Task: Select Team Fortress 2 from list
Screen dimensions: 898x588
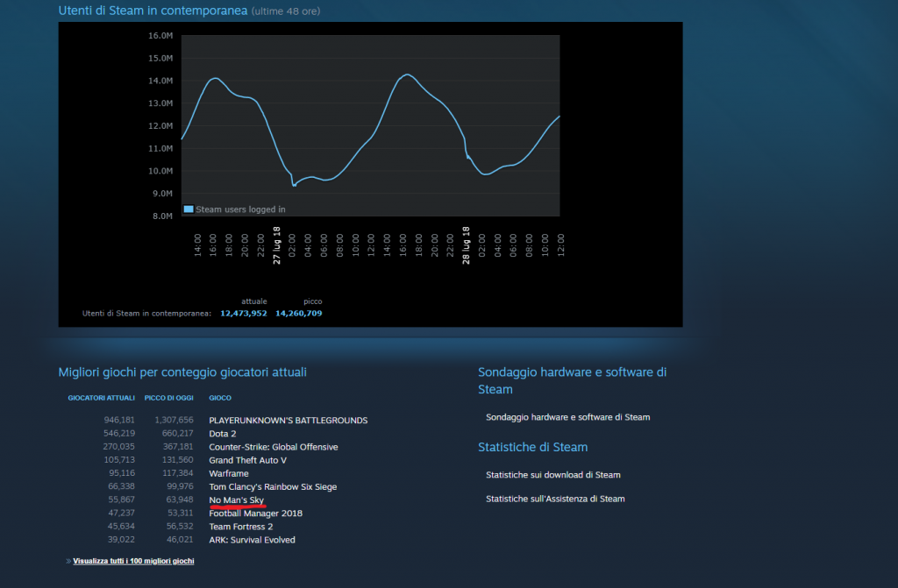Action: (242, 527)
